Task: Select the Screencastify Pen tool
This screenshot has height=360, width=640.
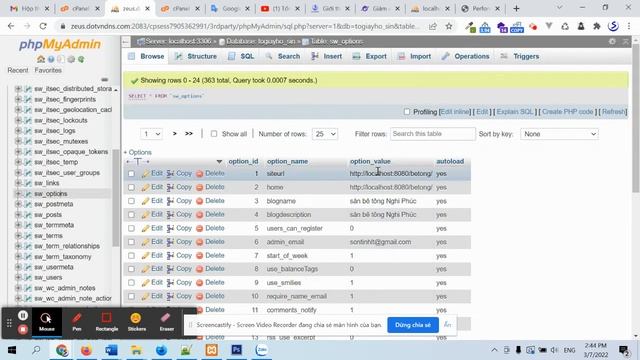Action: [x=77, y=322]
